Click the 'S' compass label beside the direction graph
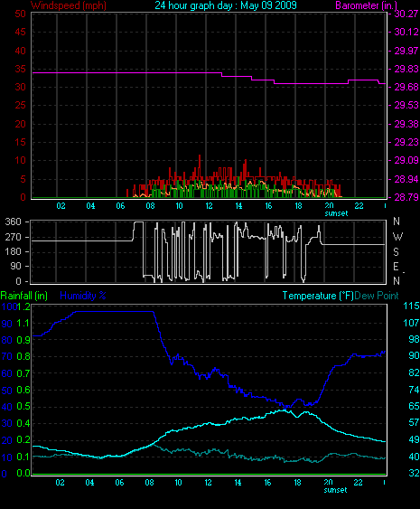 (396, 251)
